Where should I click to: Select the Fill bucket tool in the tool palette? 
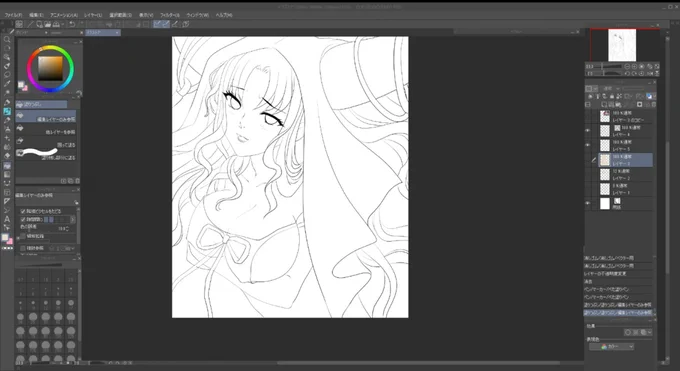[7, 165]
